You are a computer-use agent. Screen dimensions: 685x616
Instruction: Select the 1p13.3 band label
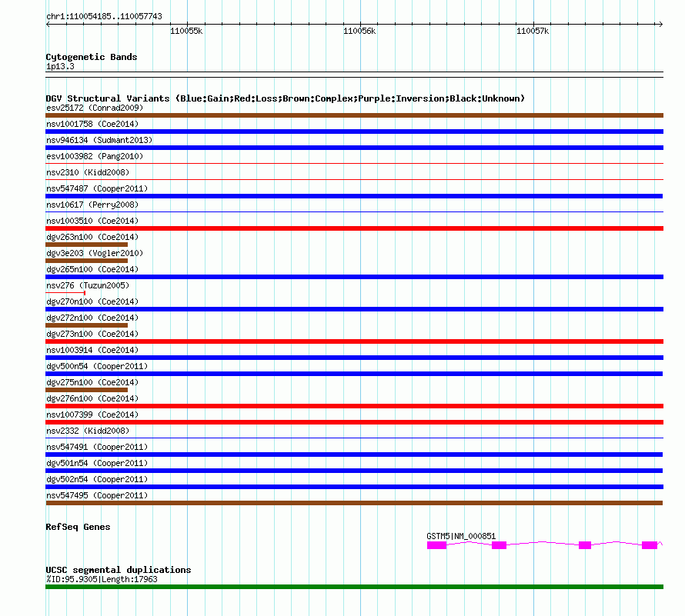click(x=60, y=66)
